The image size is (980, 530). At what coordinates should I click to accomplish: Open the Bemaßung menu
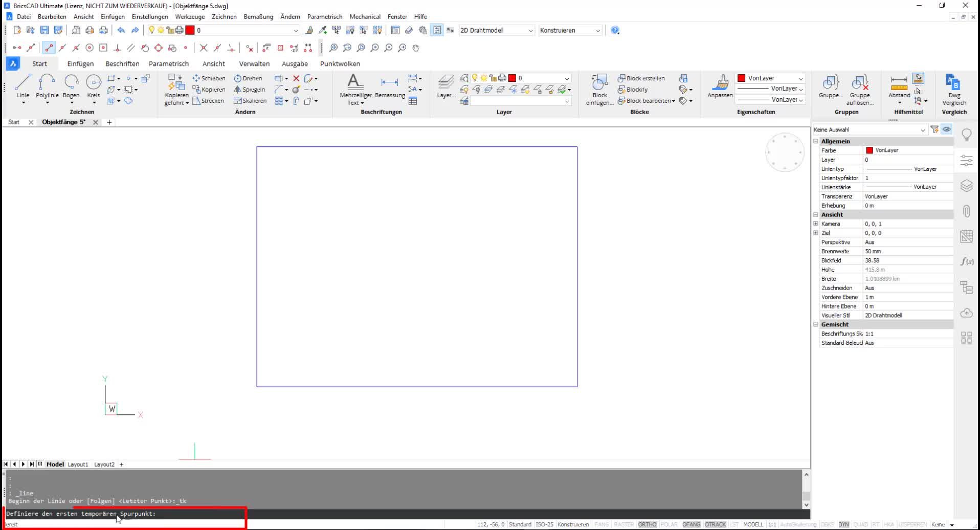258,17
